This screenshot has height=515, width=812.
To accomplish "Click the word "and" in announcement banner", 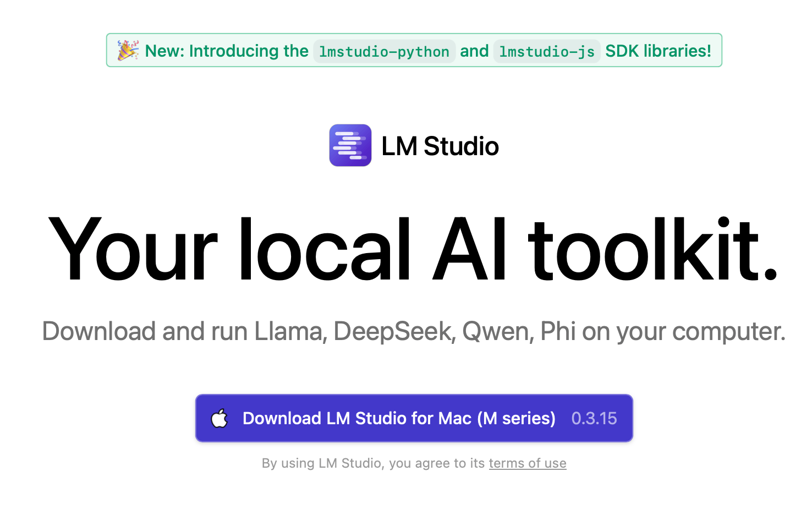I will [474, 51].
